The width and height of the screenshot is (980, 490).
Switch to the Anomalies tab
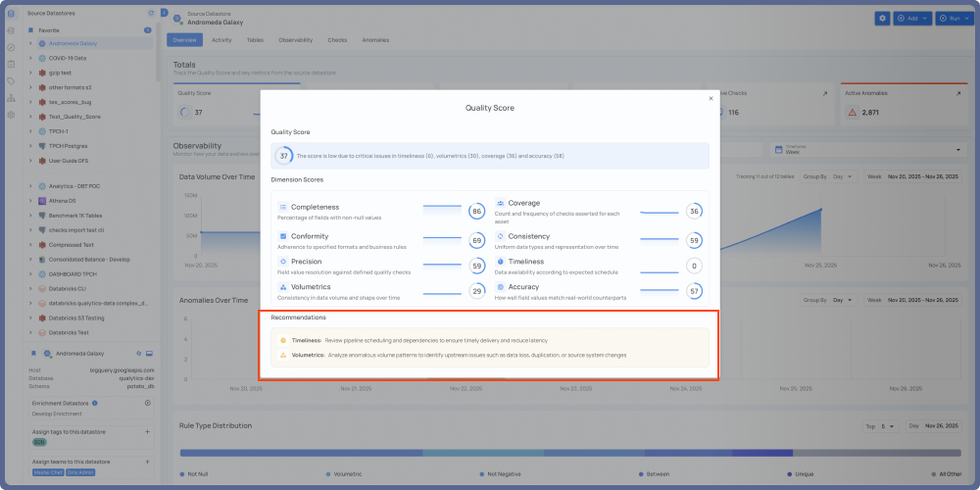click(x=375, y=40)
